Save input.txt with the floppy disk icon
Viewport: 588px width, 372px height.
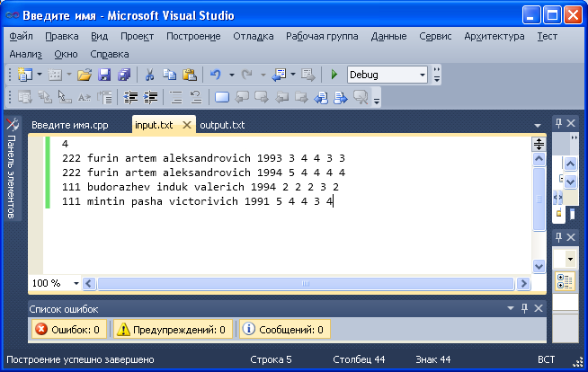coord(104,75)
